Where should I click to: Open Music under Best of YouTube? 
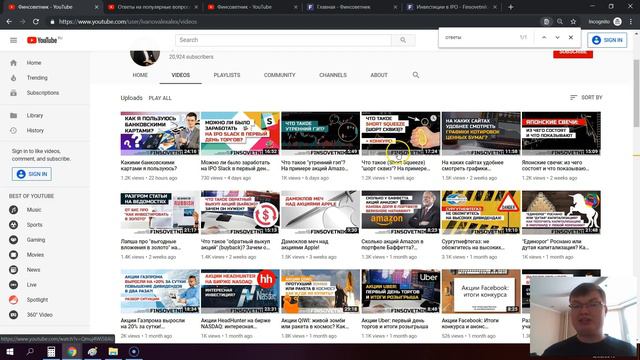click(34, 210)
